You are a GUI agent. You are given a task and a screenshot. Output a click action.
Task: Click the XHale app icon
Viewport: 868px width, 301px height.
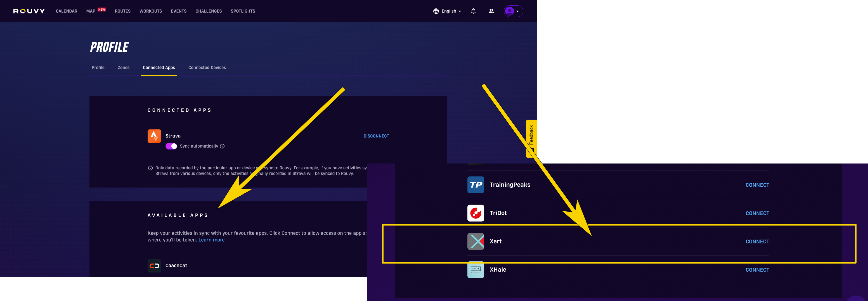tap(476, 270)
